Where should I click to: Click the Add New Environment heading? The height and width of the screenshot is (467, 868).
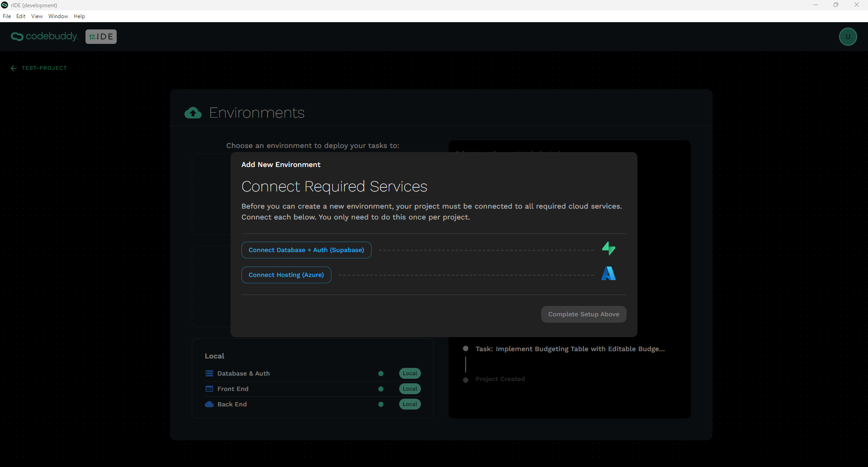[281, 165]
